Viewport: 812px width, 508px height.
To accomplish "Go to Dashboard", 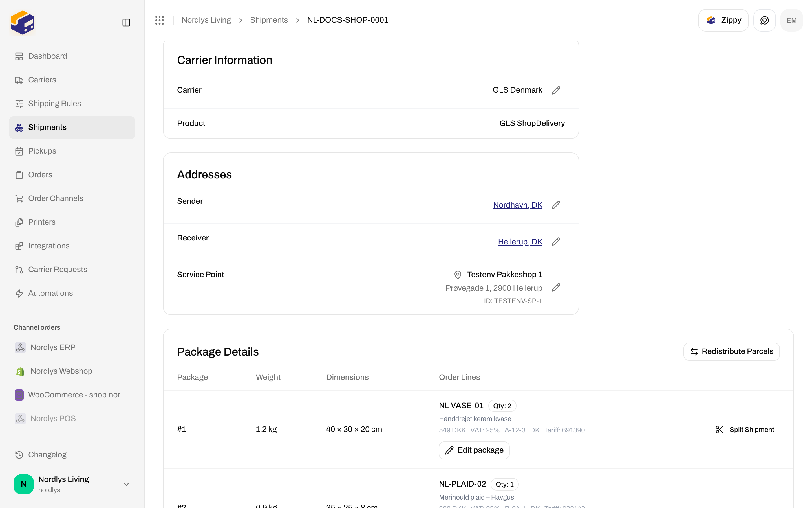I will point(72,56).
